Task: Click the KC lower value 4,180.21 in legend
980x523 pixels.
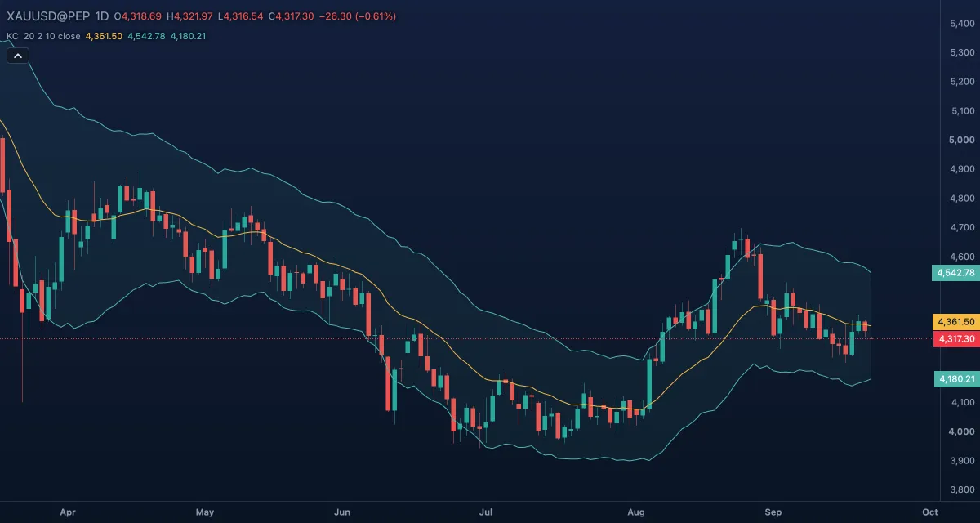Action: coord(189,36)
